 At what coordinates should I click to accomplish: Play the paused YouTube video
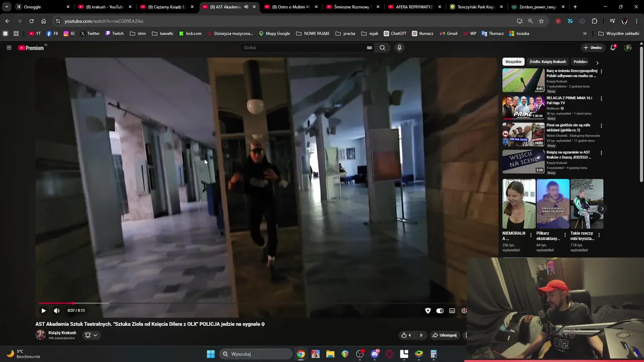43,311
